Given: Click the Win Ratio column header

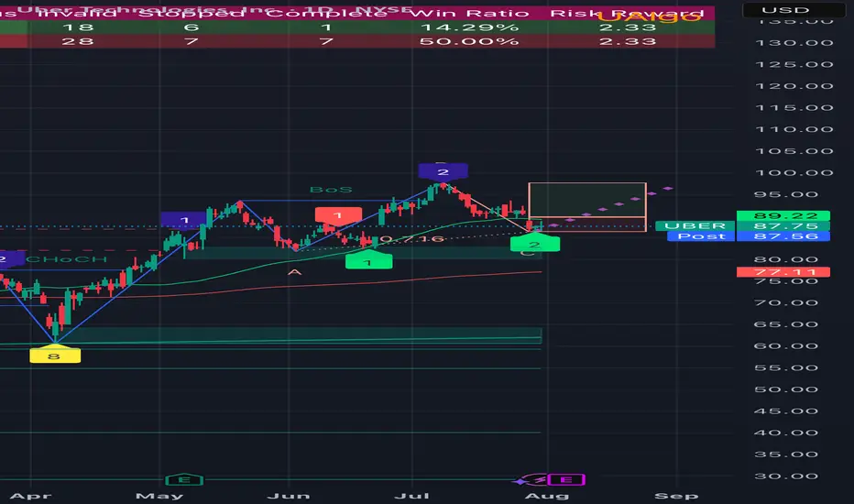Looking at the screenshot, I should point(469,14).
